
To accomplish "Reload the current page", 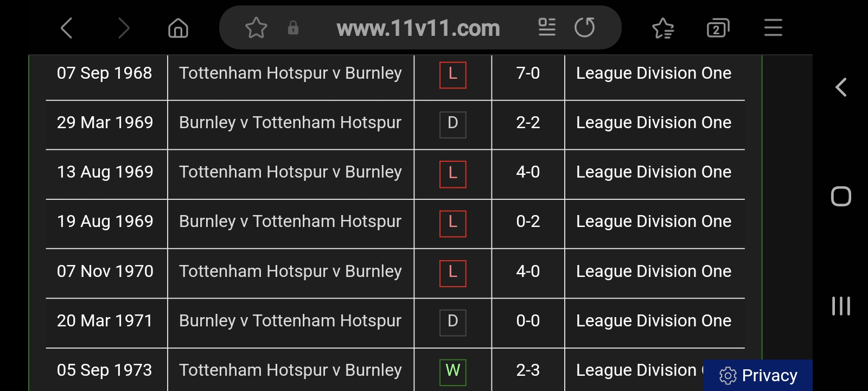I will pos(584,27).
